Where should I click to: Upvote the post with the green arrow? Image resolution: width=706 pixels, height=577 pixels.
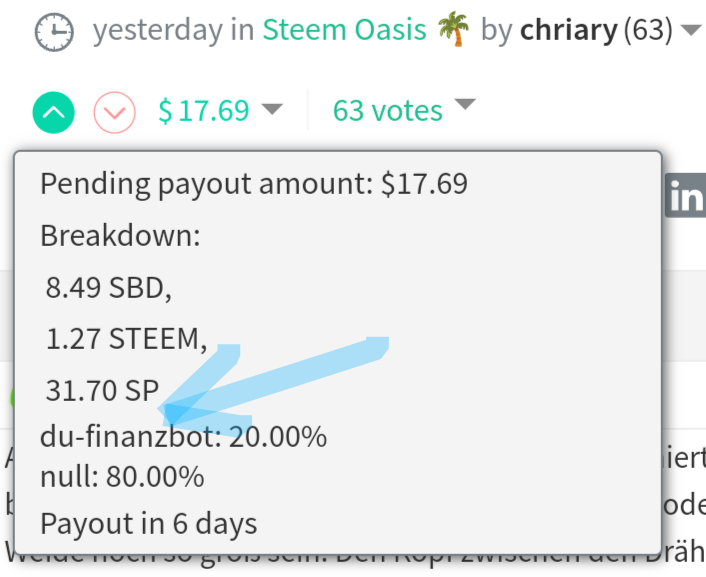point(53,112)
